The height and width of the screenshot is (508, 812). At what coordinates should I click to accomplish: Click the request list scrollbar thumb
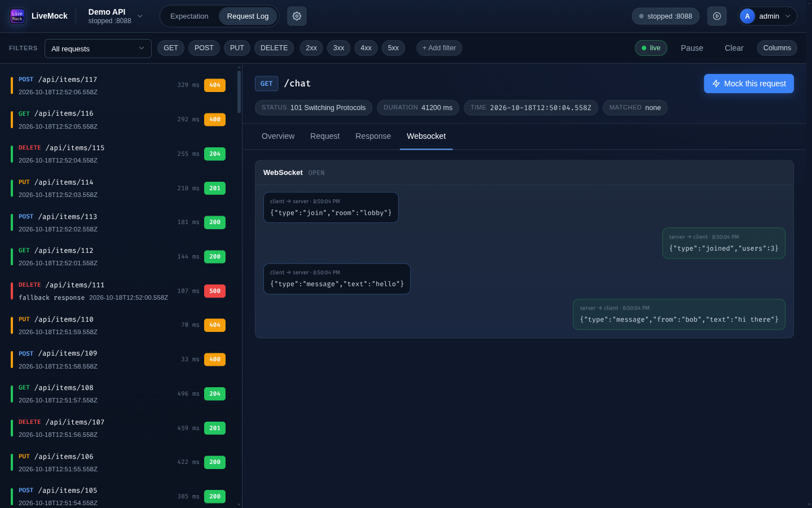point(239,91)
